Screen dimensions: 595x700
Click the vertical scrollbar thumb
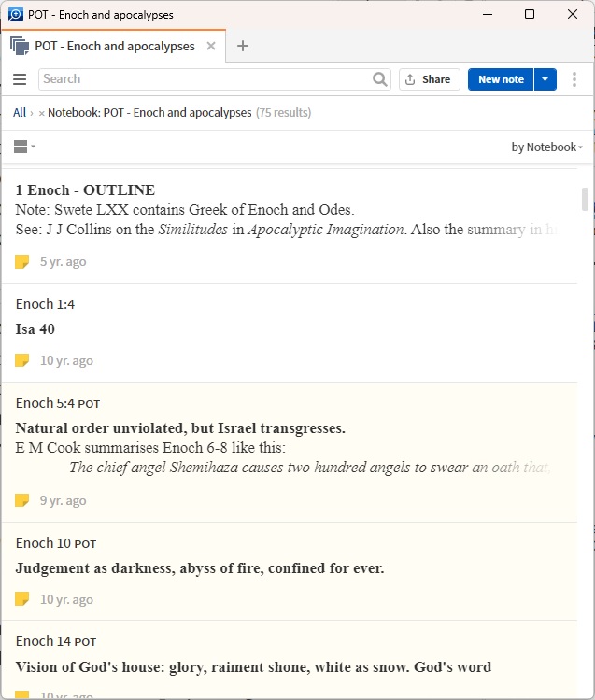tap(586, 199)
